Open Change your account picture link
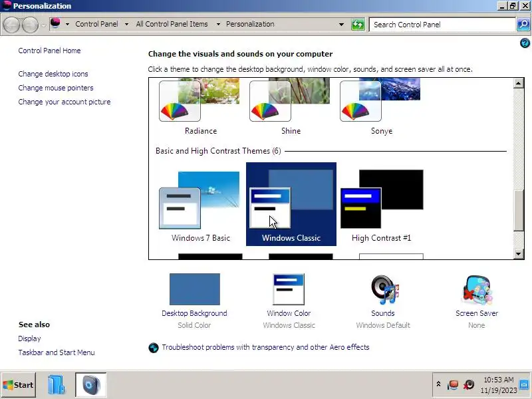Image resolution: width=532 pixels, height=399 pixels. click(65, 102)
